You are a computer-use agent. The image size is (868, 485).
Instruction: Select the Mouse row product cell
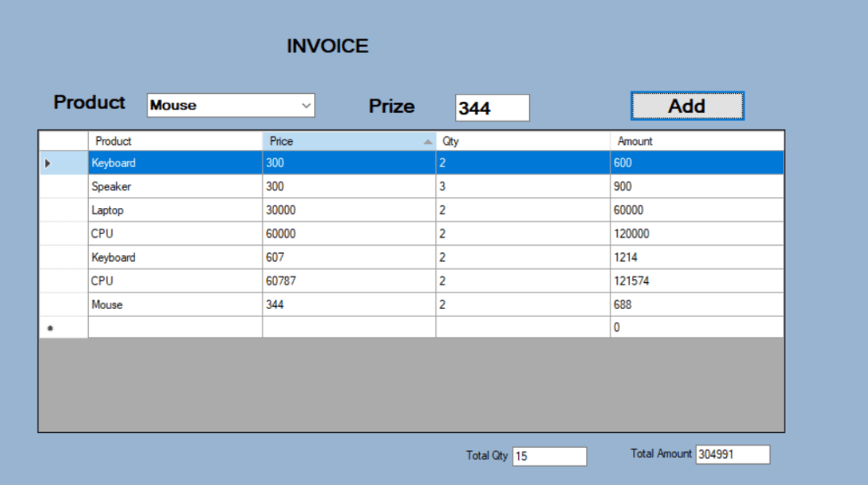174,305
